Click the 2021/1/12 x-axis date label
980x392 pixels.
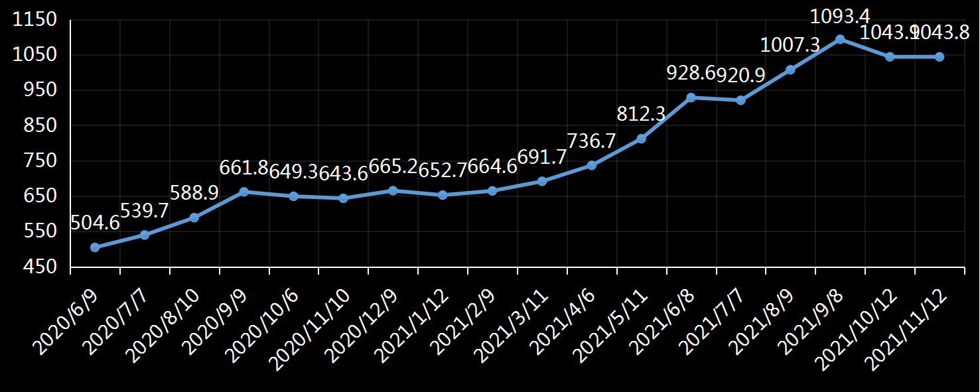(x=411, y=326)
